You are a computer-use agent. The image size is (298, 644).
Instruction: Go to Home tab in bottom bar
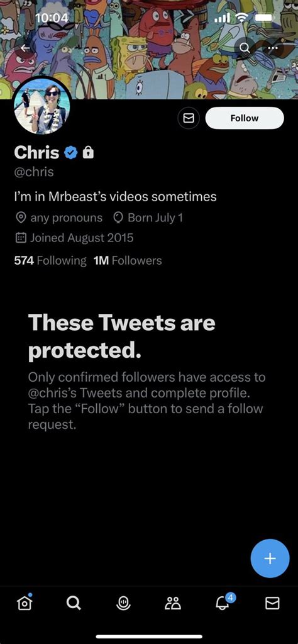pyautogui.click(x=25, y=602)
